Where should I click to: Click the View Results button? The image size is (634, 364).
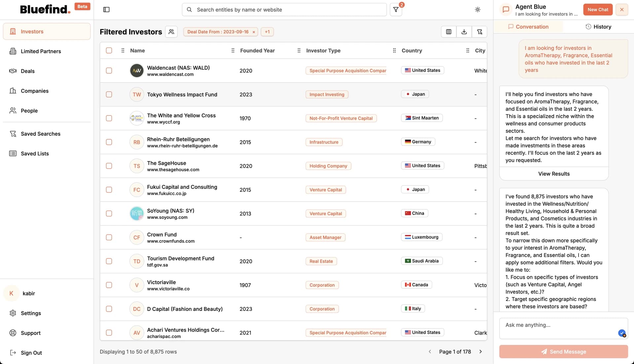553,174
